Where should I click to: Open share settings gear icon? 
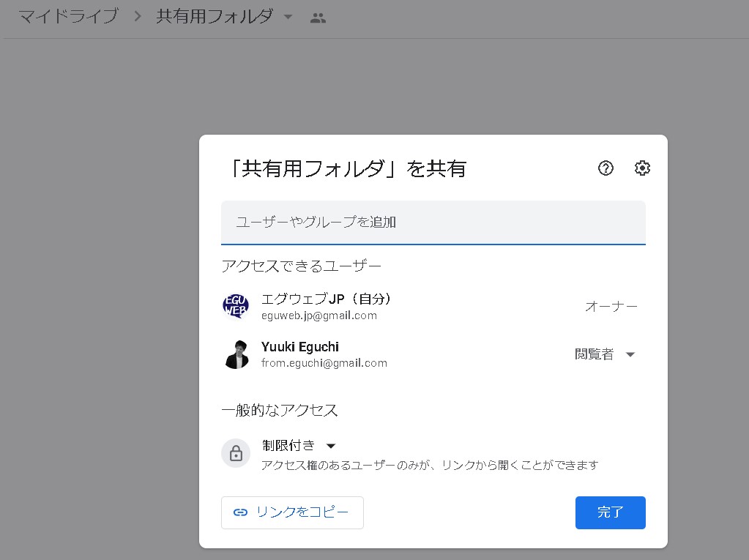642,168
